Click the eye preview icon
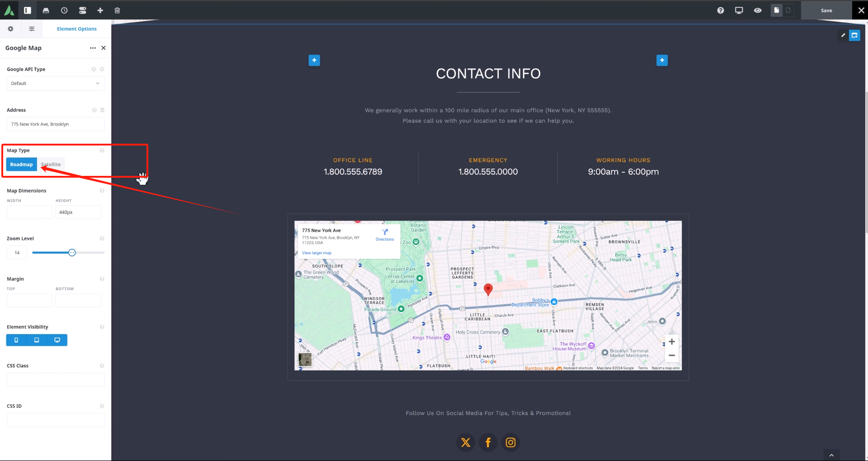The width and height of the screenshot is (868, 461). coord(758,10)
